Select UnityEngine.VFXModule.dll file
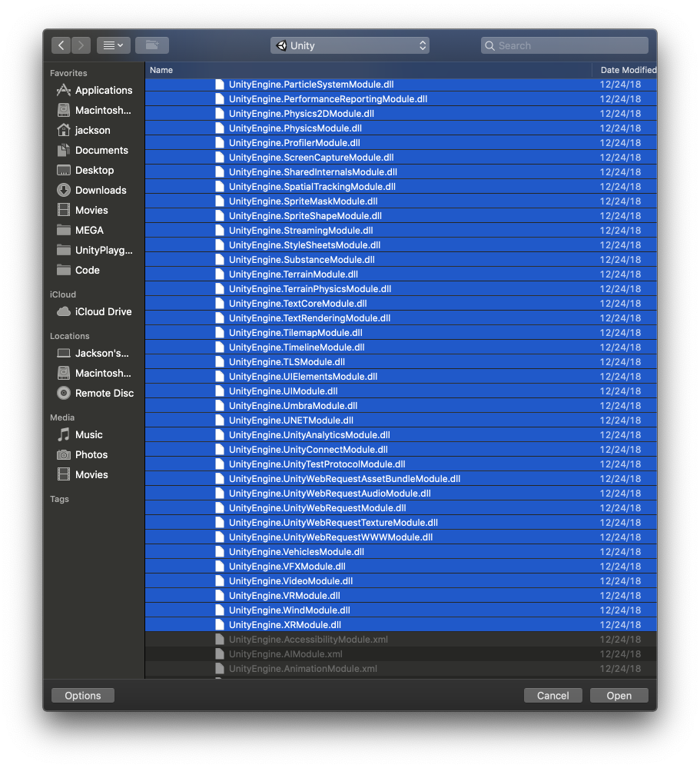 click(x=401, y=567)
